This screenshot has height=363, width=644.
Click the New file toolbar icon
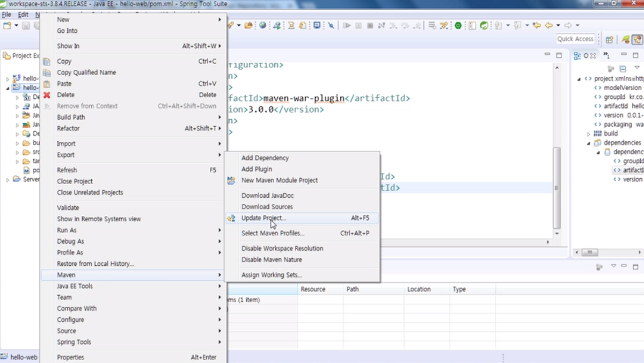tap(7, 25)
